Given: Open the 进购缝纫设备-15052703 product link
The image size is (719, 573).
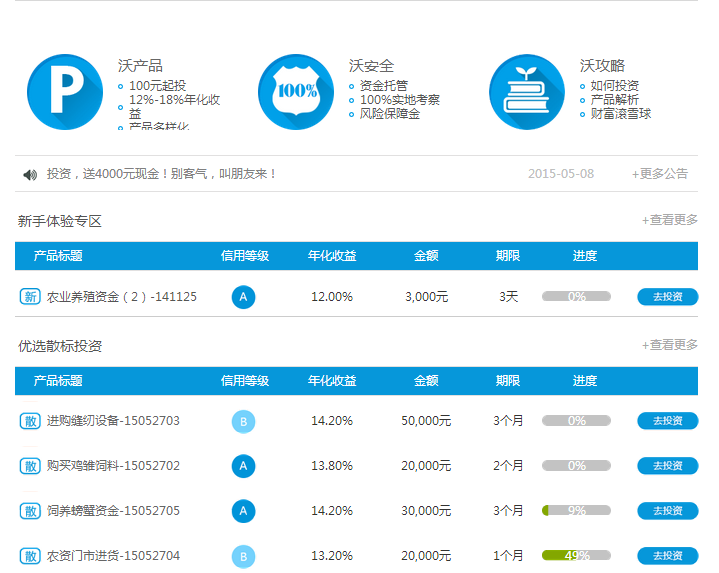Looking at the screenshot, I should (x=113, y=421).
